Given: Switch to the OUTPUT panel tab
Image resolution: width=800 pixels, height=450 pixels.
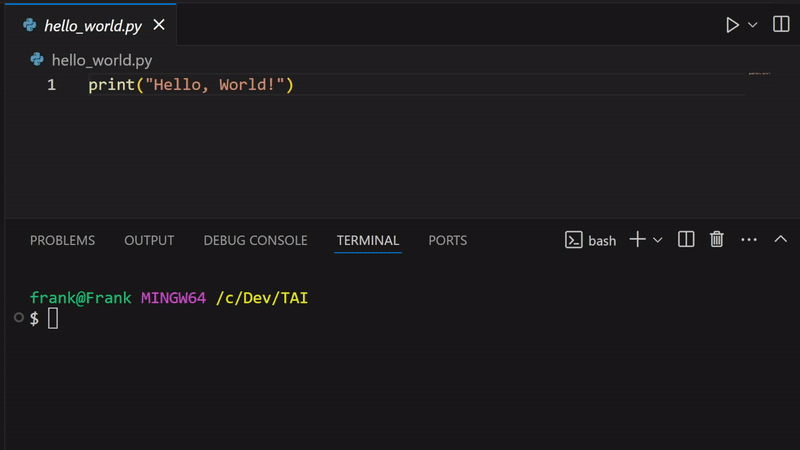Looking at the screenshot, I should pyautogui.click(x=149, y=240).
